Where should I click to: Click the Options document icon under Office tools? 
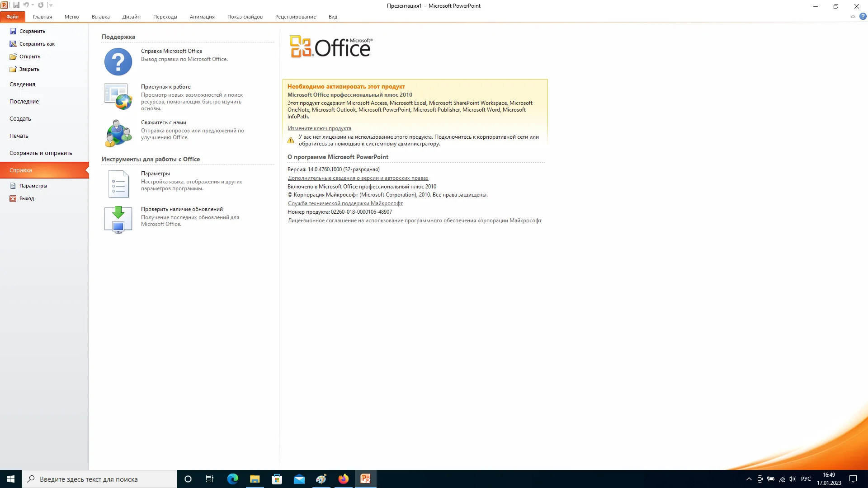(x=118, y=184)
